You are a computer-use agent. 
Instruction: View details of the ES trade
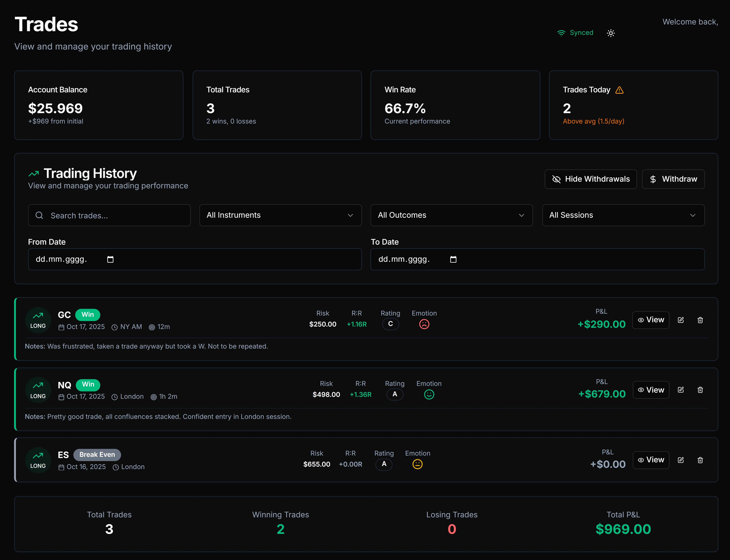pyautogui.click(x=650, y=460)
